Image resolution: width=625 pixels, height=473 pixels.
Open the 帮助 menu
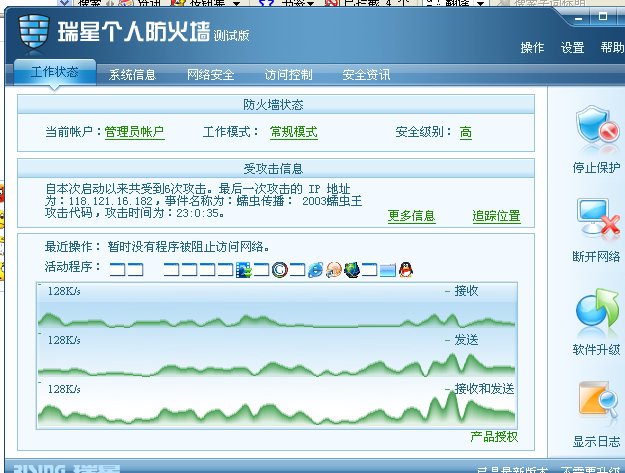(x=612, y=48)
